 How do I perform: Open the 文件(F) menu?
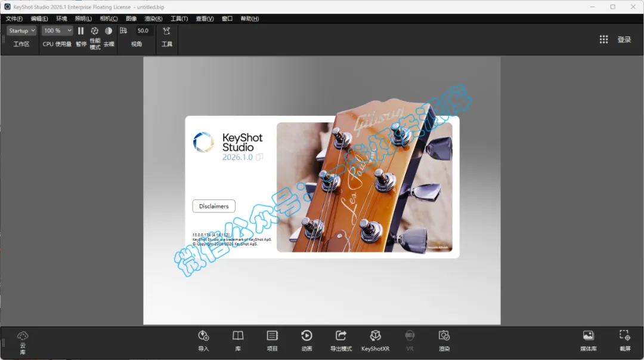pos(14,19)
